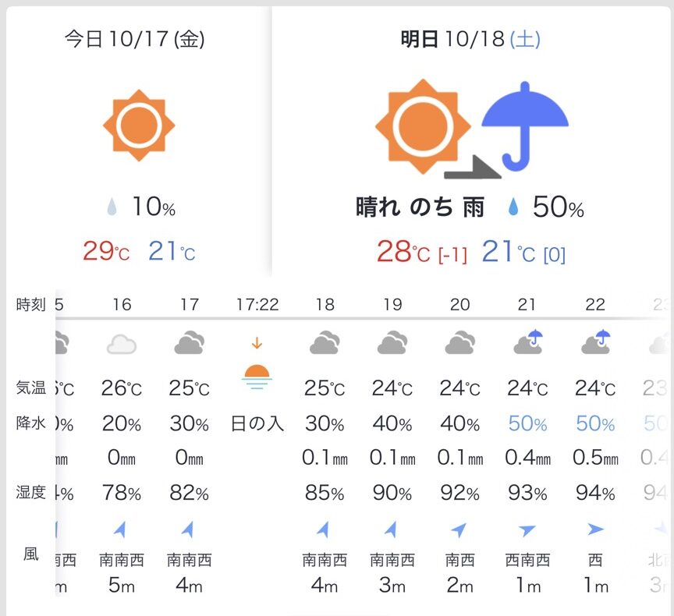Click the sunset icon at 17:22
Viewport: 674px width, 616px height.
point(257,374)
